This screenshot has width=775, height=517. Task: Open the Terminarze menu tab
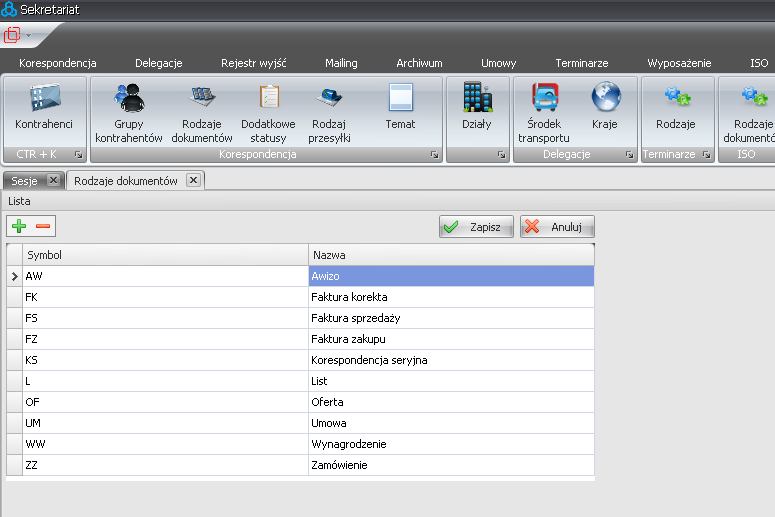coord(582,63)
